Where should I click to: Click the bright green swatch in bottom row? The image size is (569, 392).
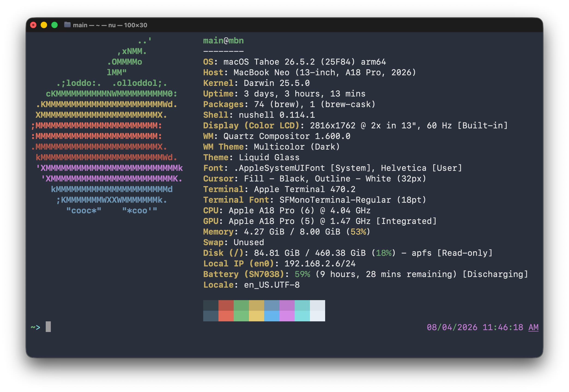click(x=241, y=316)
